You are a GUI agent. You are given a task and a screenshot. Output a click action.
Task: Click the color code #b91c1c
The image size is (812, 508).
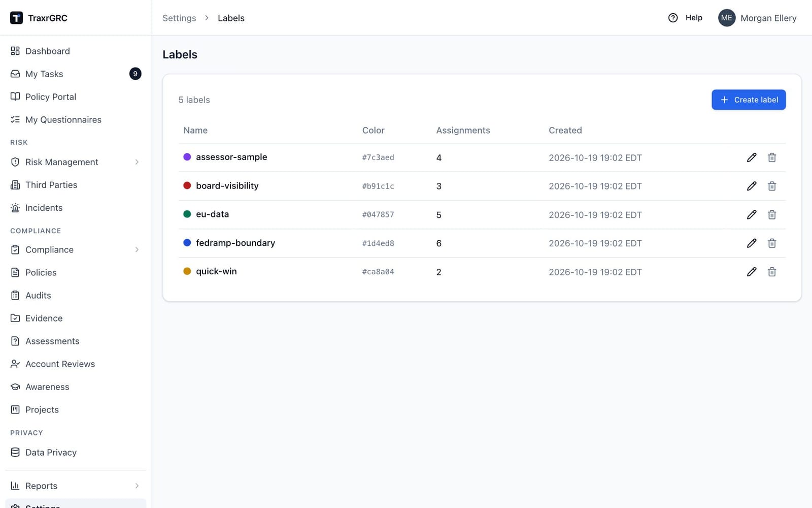pyautogui.click(x=378, y=186)
